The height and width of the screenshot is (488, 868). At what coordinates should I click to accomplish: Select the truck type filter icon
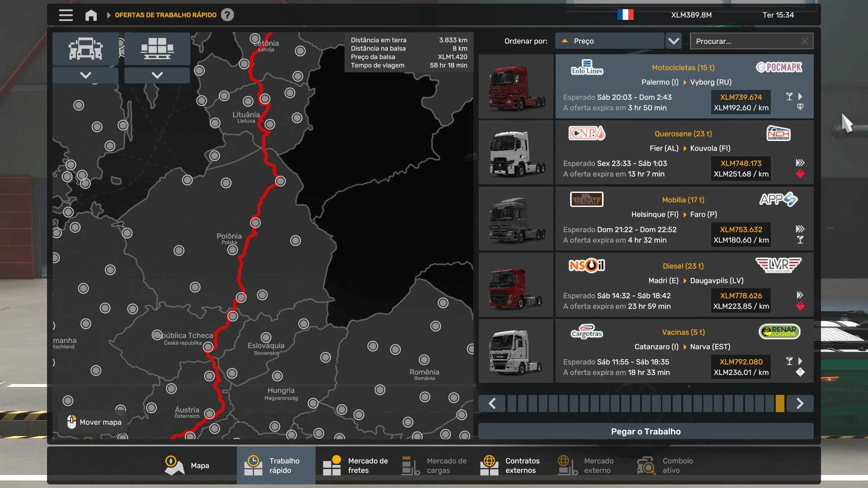click(85, 48)
